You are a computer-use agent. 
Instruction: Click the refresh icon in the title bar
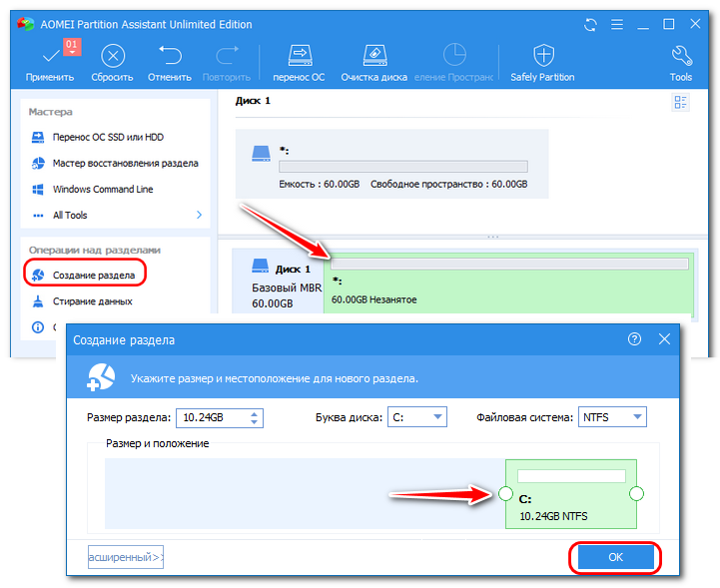pos(590,24)
